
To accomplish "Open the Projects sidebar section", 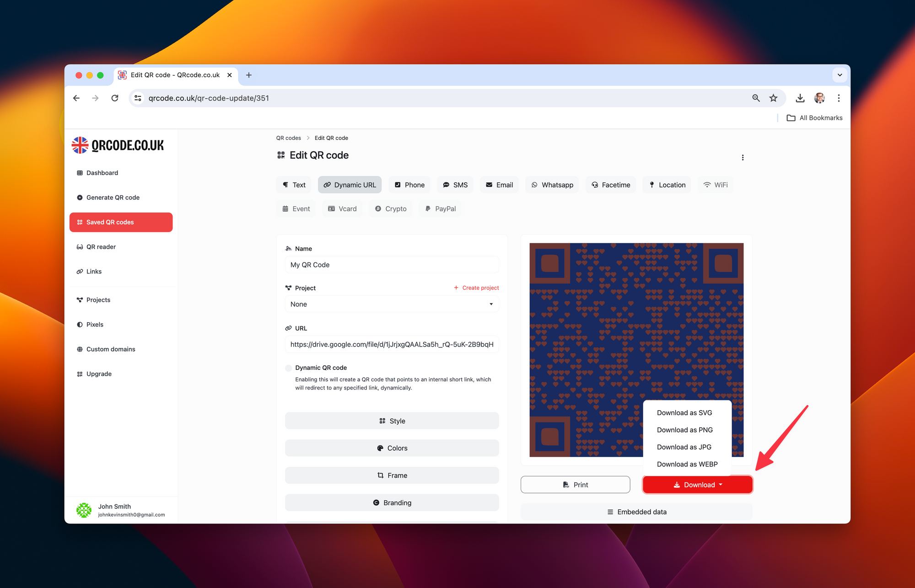I will click(x=98, y=299).
